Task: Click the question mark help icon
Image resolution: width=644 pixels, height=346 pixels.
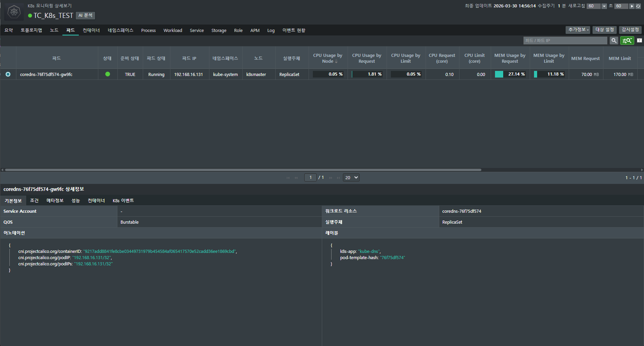Action: click(x=639, y=41)
